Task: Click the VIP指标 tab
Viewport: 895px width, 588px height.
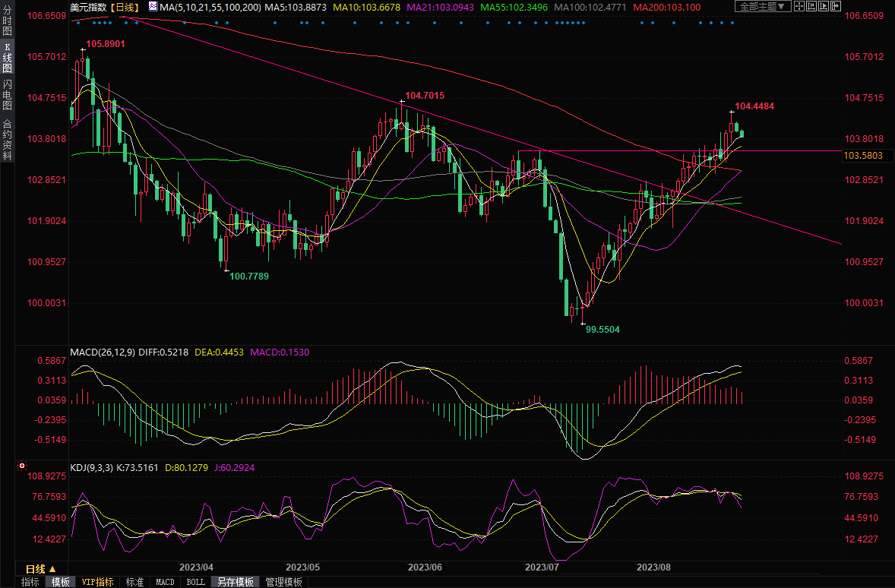Action: 98,582
